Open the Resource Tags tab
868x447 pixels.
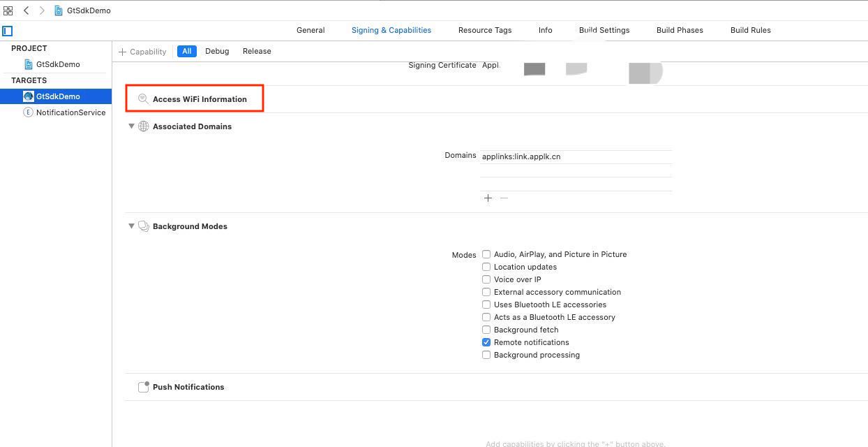coord(485,30)
